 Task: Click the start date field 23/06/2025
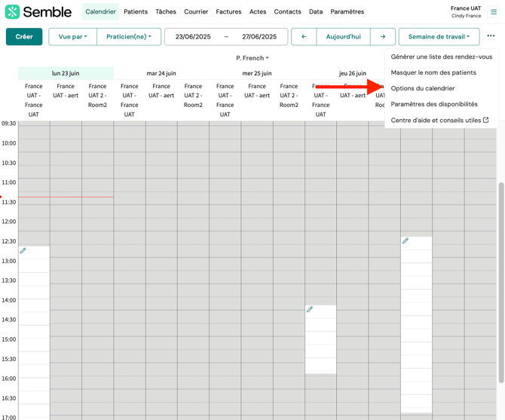(193, 36)
